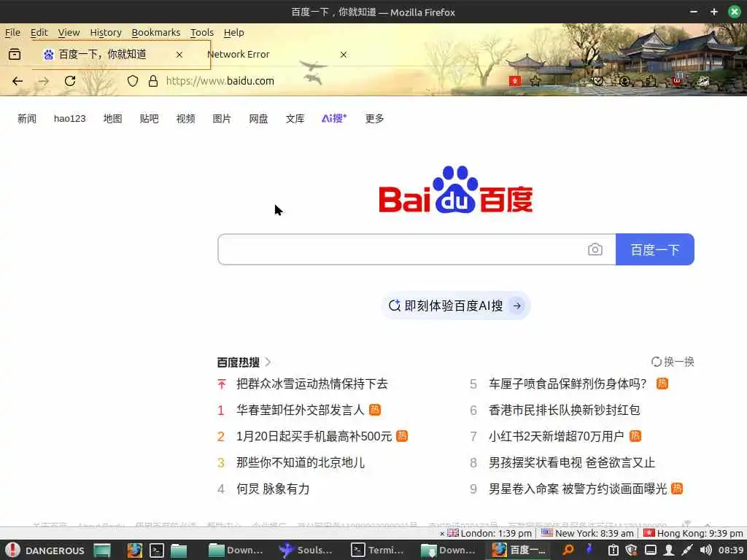Click the security shield tray icon

(631, 550)
